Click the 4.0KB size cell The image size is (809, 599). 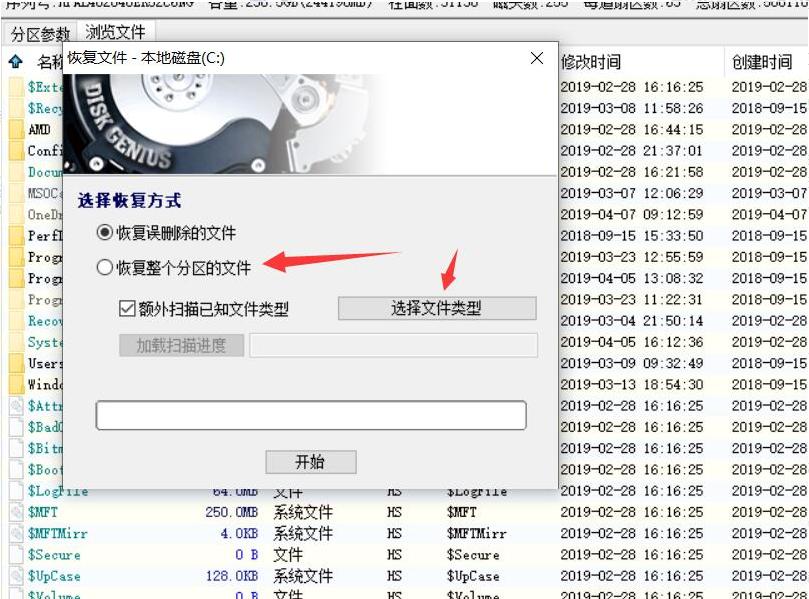coord(239,533)
